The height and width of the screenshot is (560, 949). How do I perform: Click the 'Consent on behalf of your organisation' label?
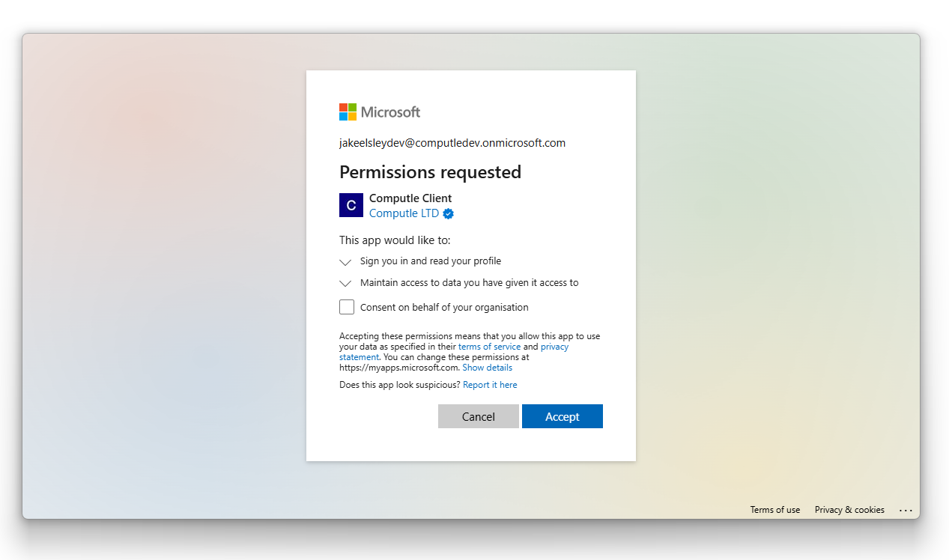444,308
